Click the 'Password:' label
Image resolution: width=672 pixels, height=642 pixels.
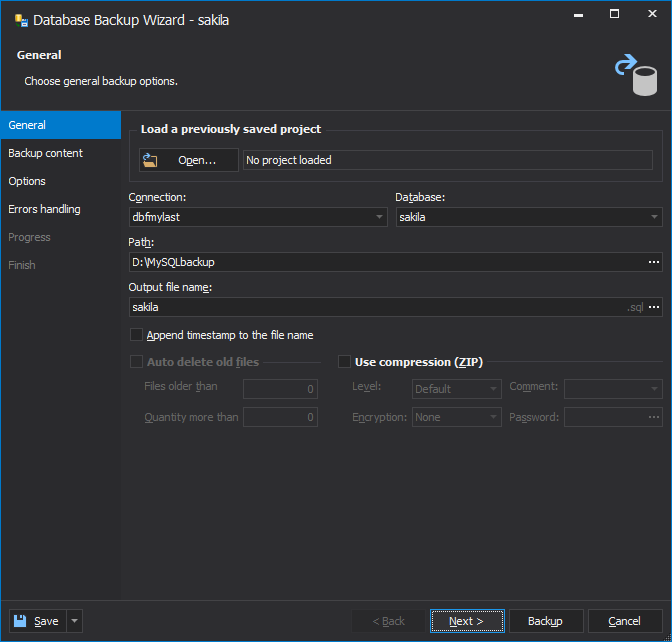pyautogui.click(x=534, y=417)
